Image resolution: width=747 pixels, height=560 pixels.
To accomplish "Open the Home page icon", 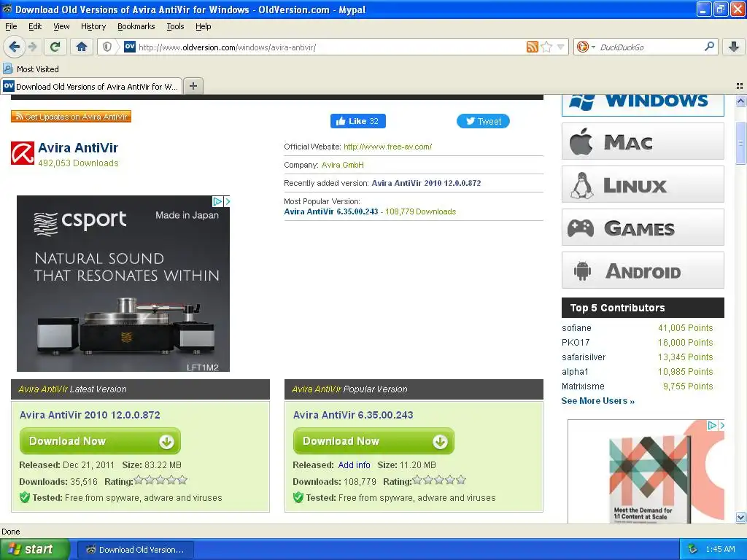I will pyautogui.click(x=82, y=47).
